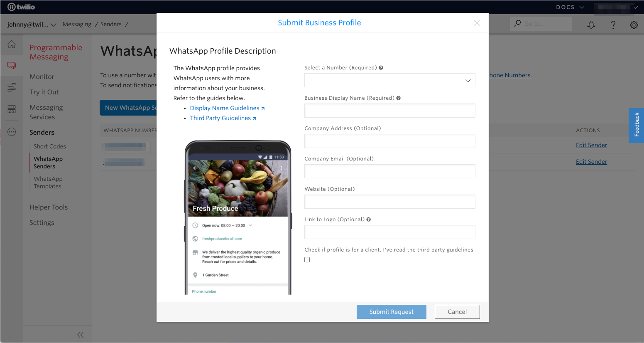Open the Studio flow icon in left rail
644x343 pixels.
12,87
